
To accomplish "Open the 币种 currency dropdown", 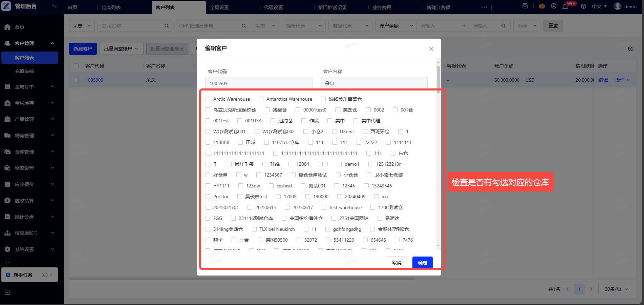I will (527, 26).
